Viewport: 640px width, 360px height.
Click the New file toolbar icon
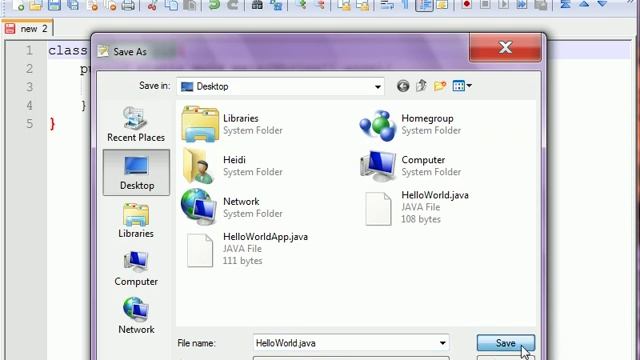pyautogui.click(x=18, y=4)
